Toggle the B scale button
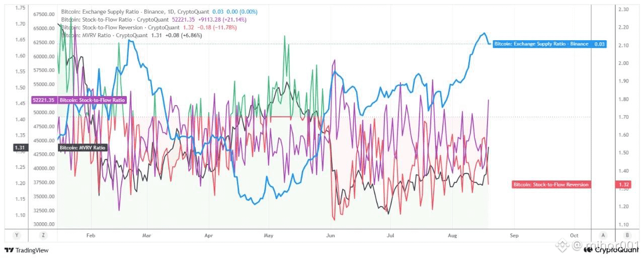The width and height of the screenshot is (644, 258). coord(627,235)
